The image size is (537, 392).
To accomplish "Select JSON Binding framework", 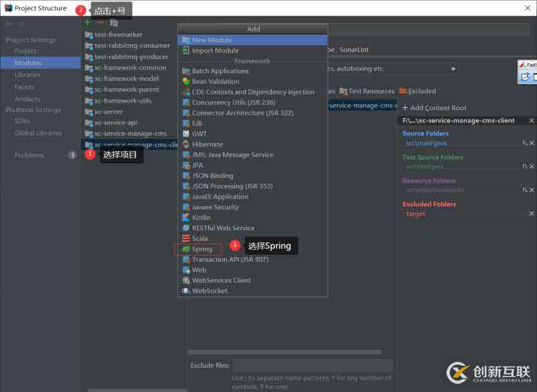I will coord(252,176).
